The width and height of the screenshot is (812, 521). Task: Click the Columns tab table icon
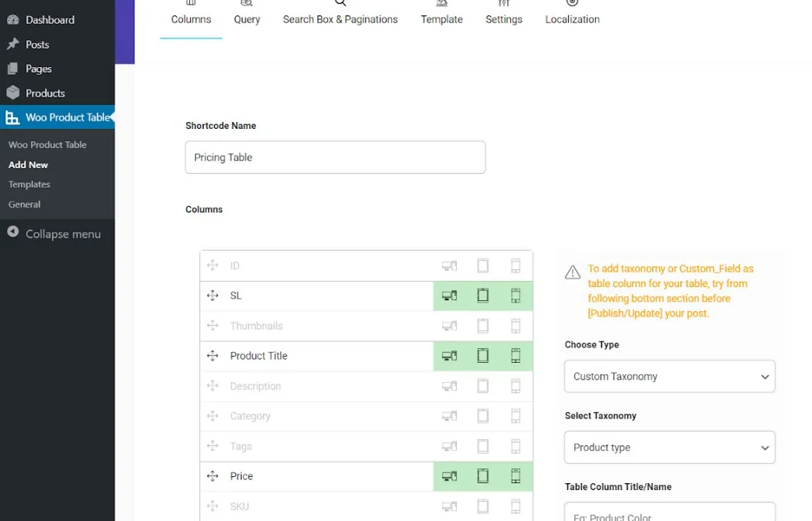click(x=191, y=5)
